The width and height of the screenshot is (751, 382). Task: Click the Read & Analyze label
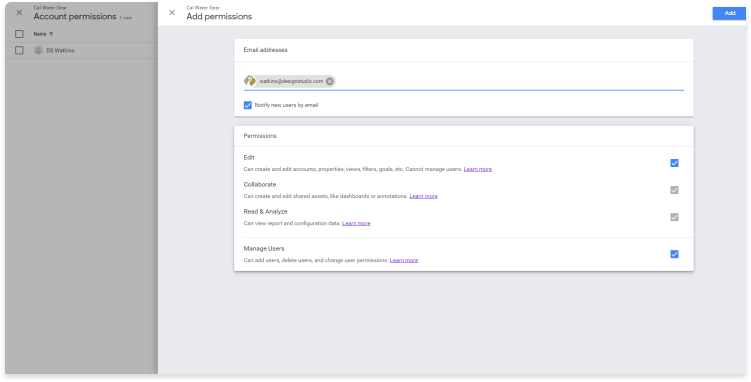(x=265, y=212)
